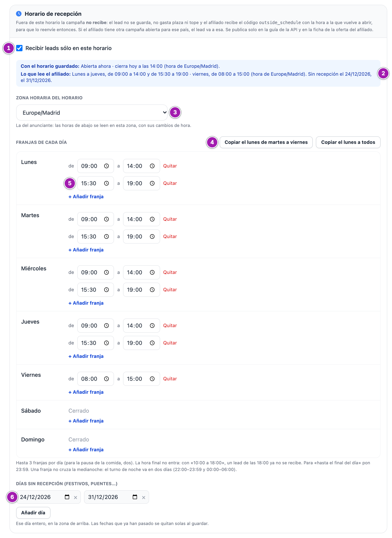Click Copiar el lunes a todos button
This screenshot has height=538, width=392.
[x=348, y=142]
